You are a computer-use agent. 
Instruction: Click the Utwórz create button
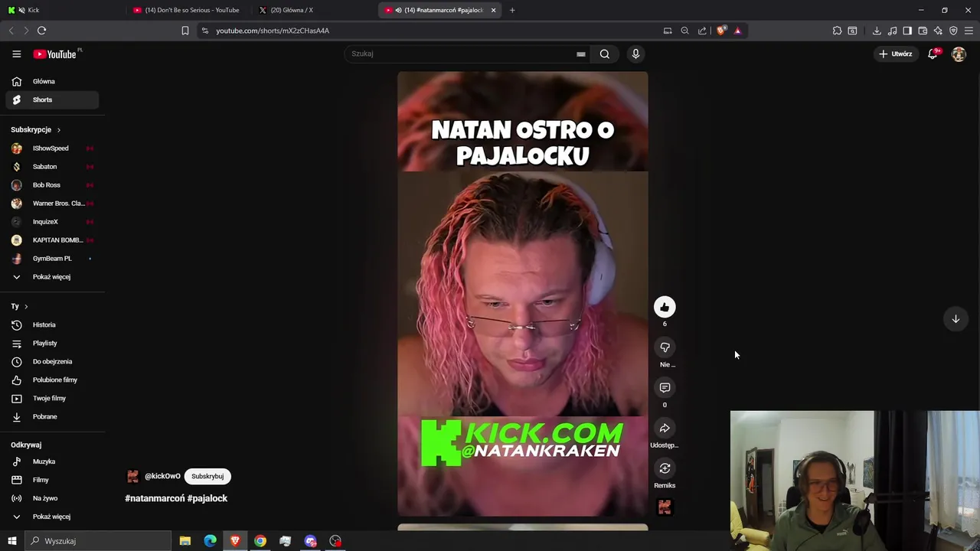click(x=896, y=54)
